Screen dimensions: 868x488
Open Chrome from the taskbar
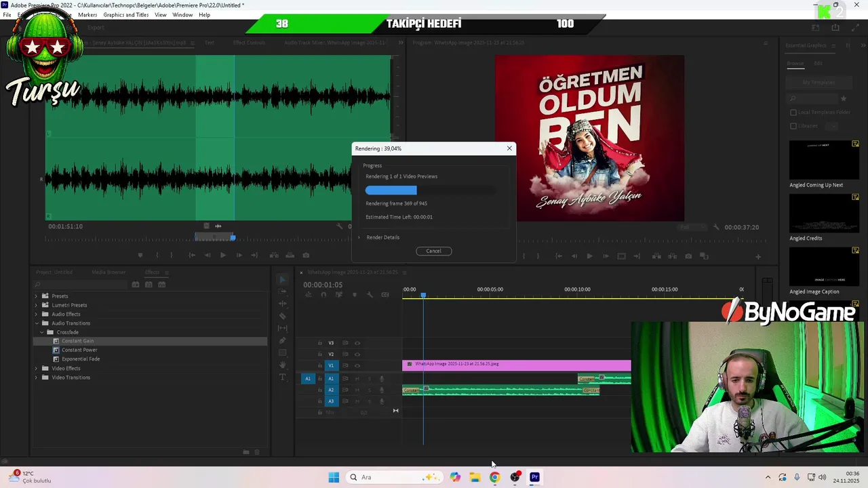tap(494, 477)
